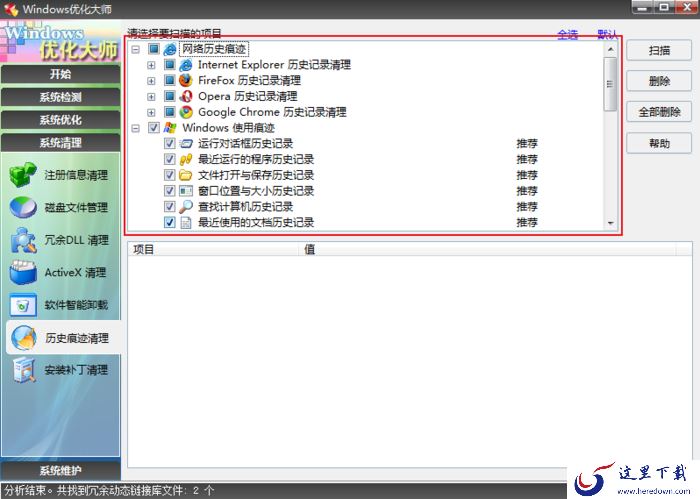Click the scan list scroll-down arrow
The height and width of the screenshot is (499, 700).
coord(610,223)
